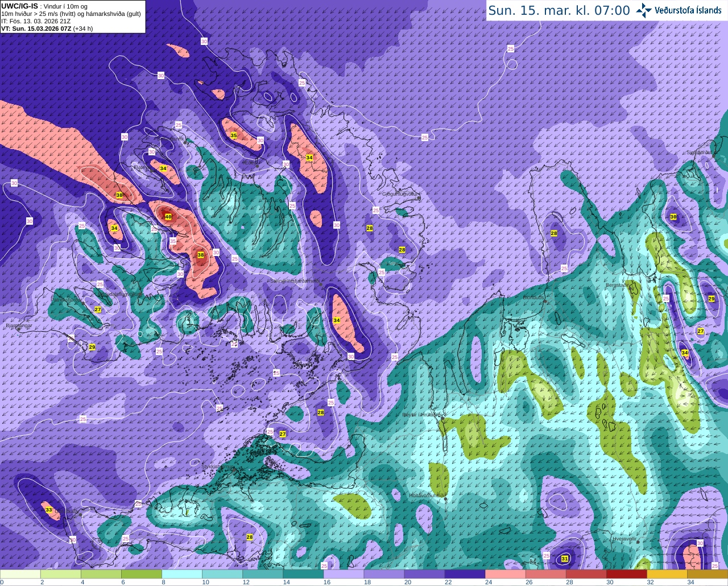Screen dimensions: 728x586
Task: Select the forecast time title Sun. 15. mar. kl. 07:00
Action: coord(559,10)
